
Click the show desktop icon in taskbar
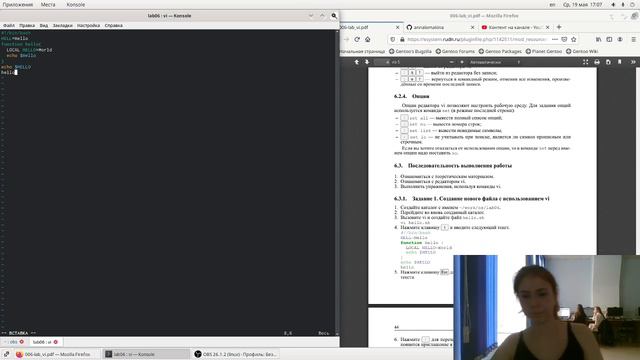tap(6, 354)
